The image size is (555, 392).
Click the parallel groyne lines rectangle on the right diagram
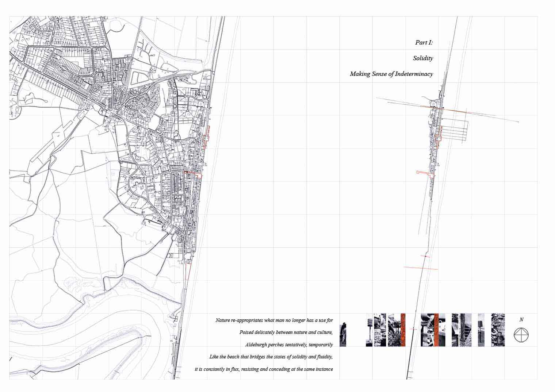[x=455, y=130]
